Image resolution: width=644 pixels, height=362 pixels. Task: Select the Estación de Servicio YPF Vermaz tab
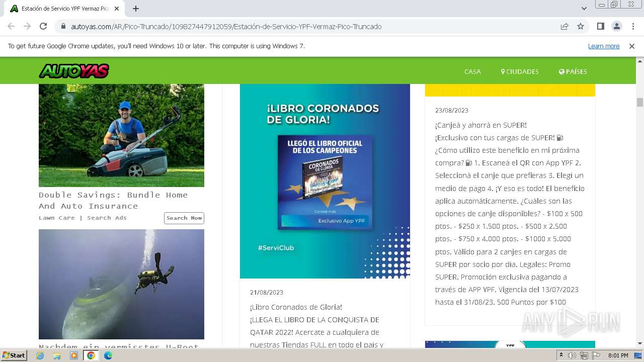click(x=64, y=9)
